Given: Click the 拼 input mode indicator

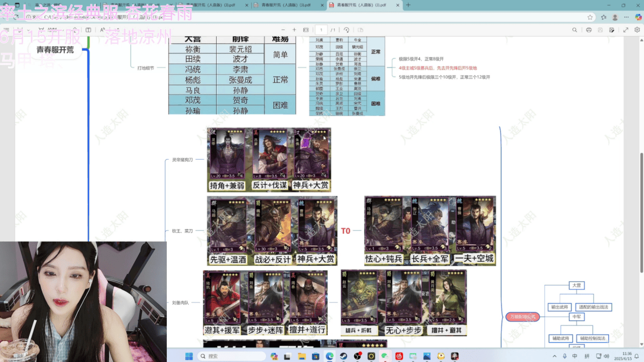Looking at the screenshot, I should click(x=587, y=356).
